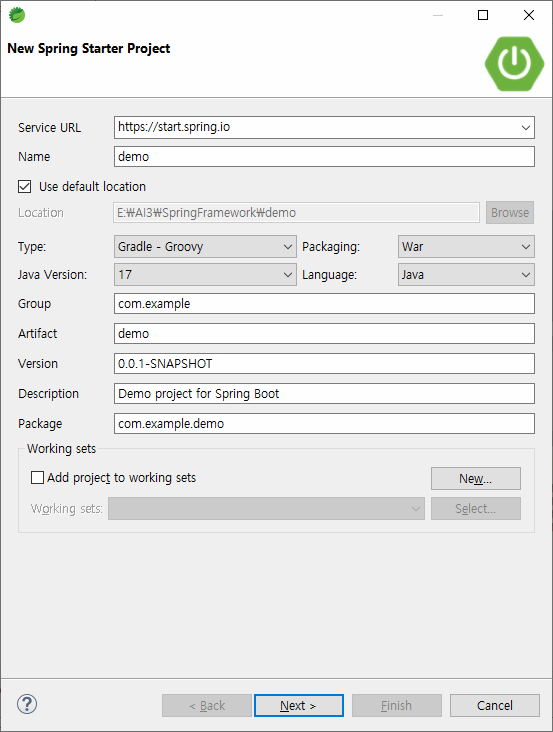The width and height of the screenshot is (553, 732).
Task: Click the Location path field
Action: pos(296,213)
